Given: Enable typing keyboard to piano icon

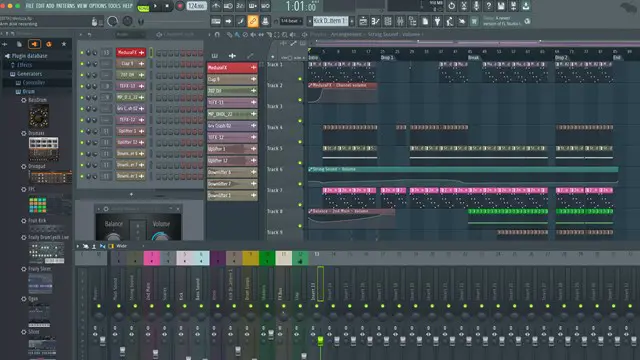Looking at the screenshot, I should pyautogui.click(x=216, y=21).
